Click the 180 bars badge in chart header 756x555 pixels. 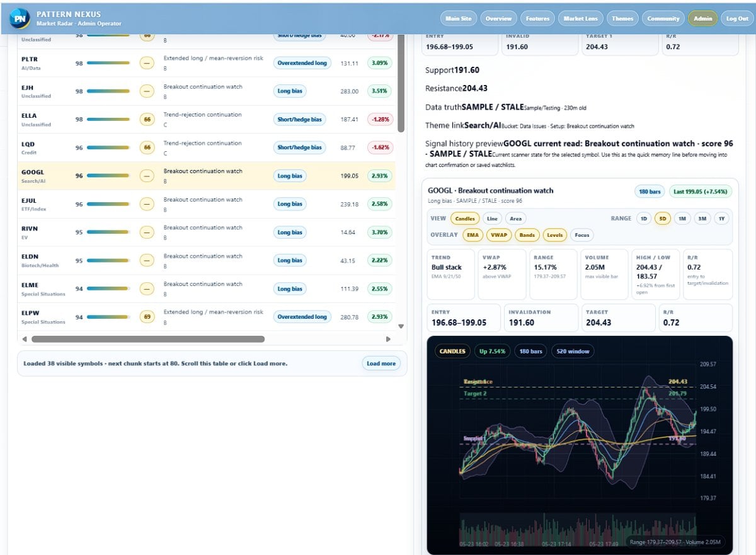pyautogui.click(x=649, y=192)
